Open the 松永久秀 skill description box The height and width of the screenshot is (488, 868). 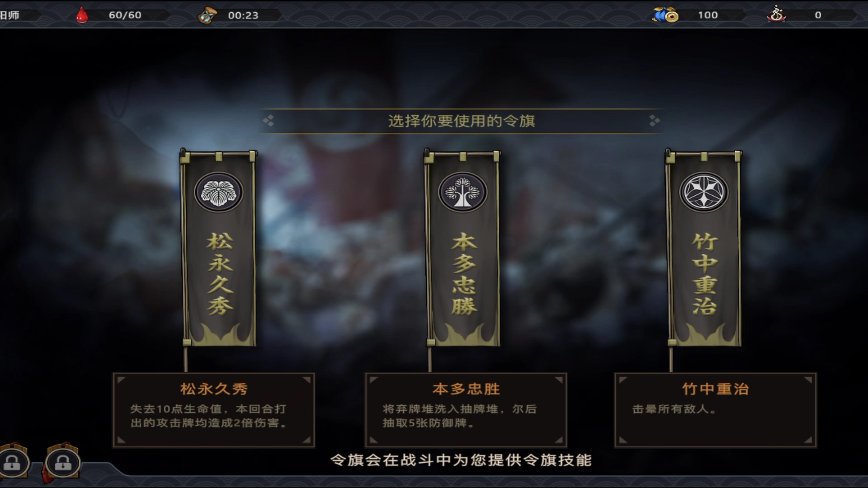[x=213, y=410]
